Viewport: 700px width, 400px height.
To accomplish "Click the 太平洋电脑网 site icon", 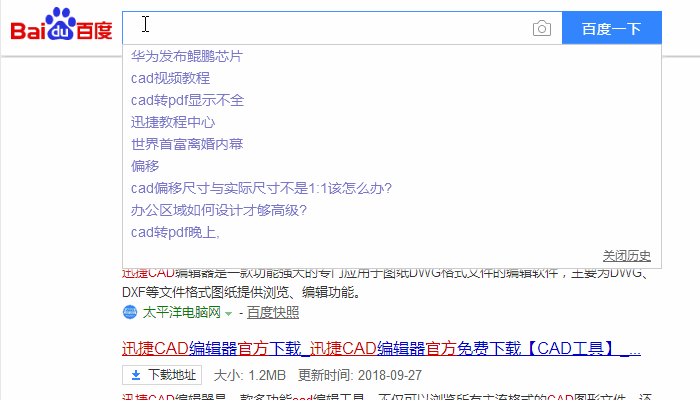I will pyautogui.click(x=130, y=312).
